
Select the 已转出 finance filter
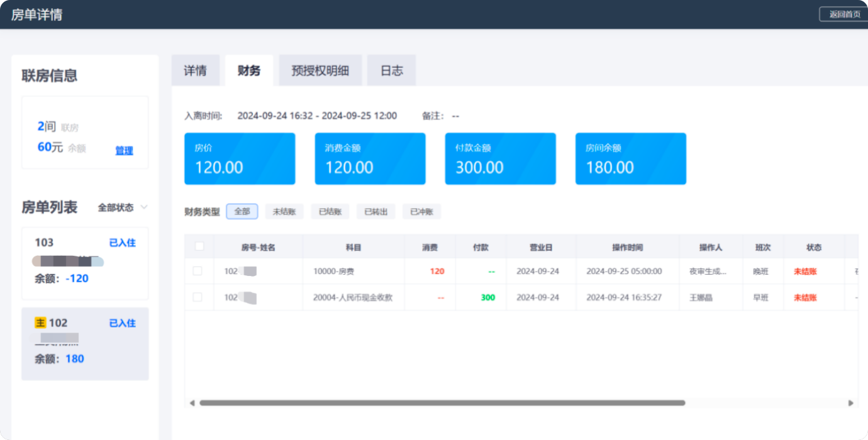click(376, 212)
